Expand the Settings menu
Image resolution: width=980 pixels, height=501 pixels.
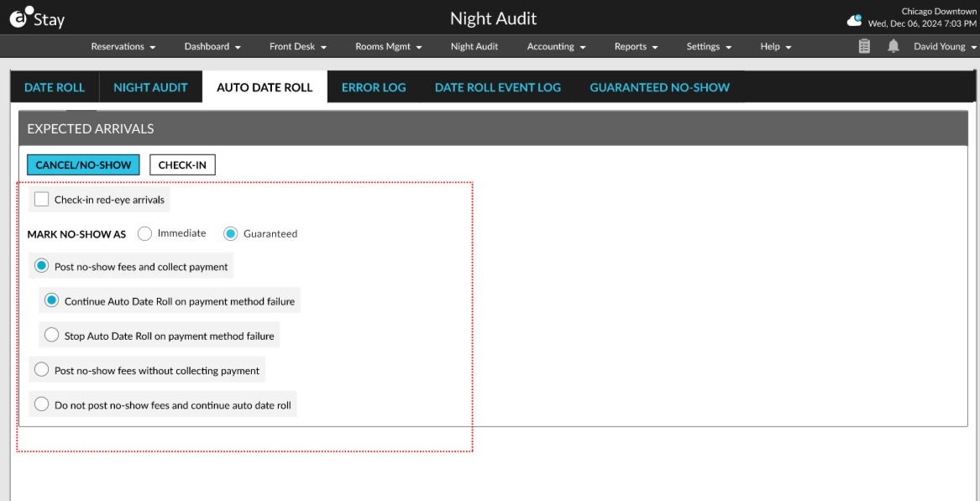710,46
